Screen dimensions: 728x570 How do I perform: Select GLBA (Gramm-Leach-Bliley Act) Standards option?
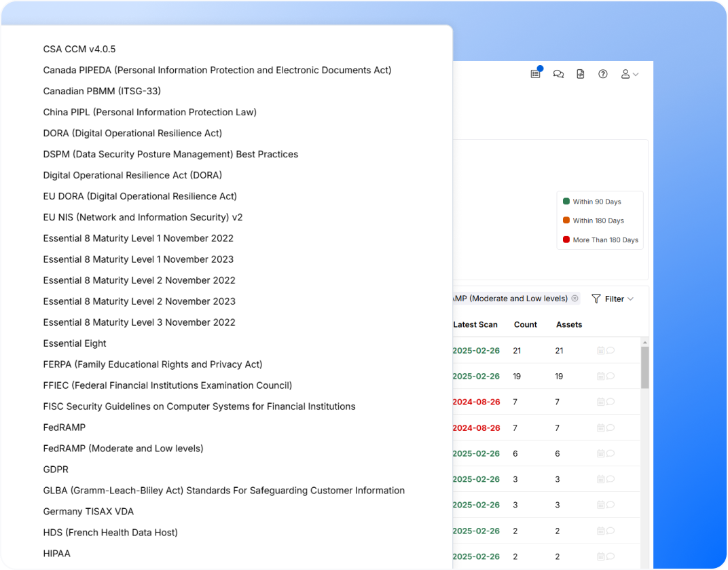click(224, 491)
